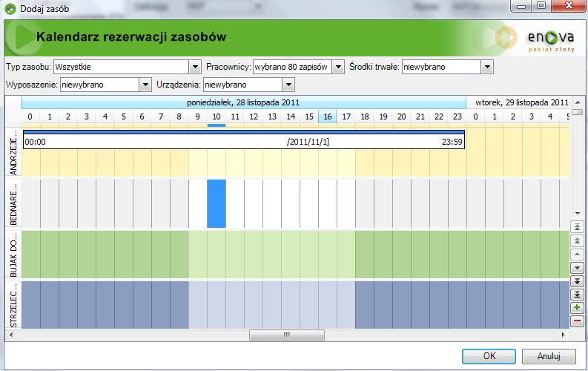Click the 14 o'clock cell in BUJAK DO row
The width and height of the screenshot is (588, 371).
tap(291, 255)
